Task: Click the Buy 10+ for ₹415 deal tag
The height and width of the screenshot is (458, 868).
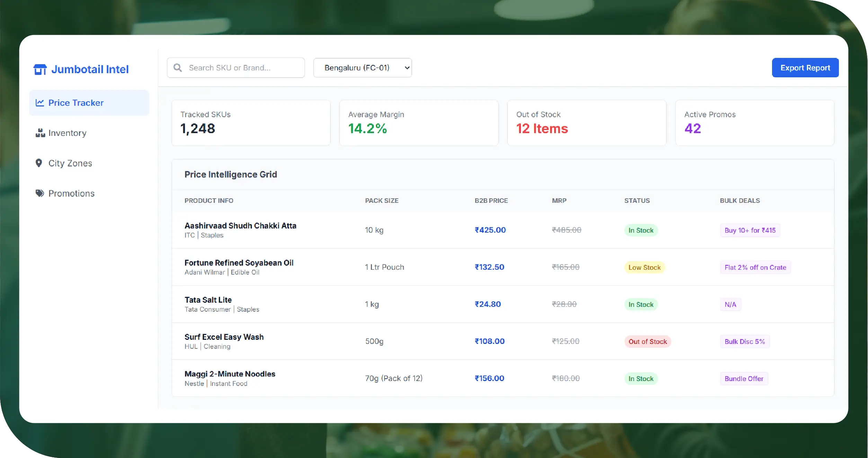Action: (750, 230)
